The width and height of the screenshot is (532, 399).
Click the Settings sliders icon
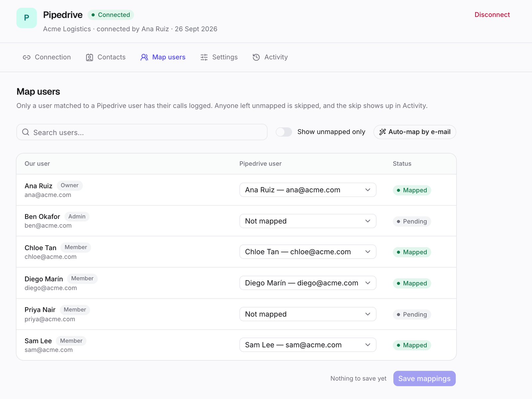pyautogui.click(x=204, y=57)
